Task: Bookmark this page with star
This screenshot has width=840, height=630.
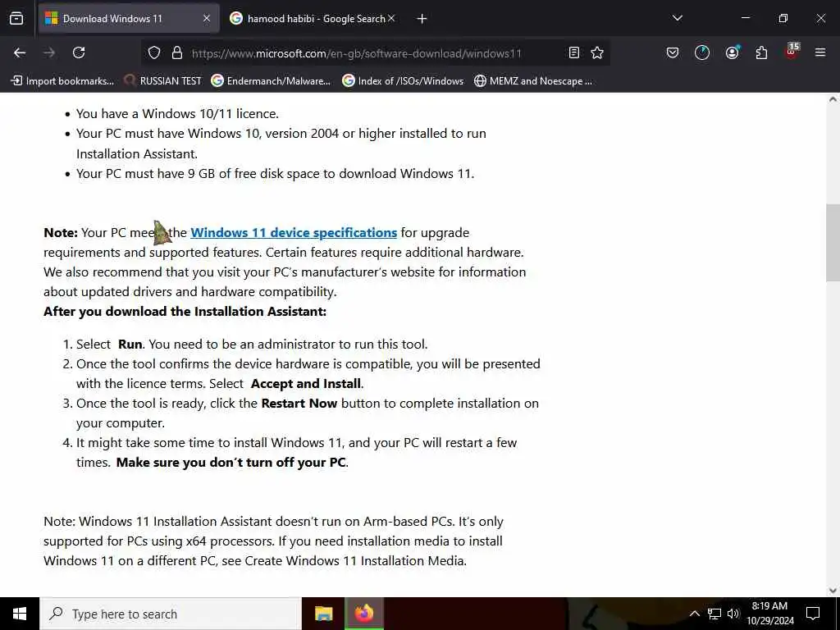Action: [x=597, y=52]
